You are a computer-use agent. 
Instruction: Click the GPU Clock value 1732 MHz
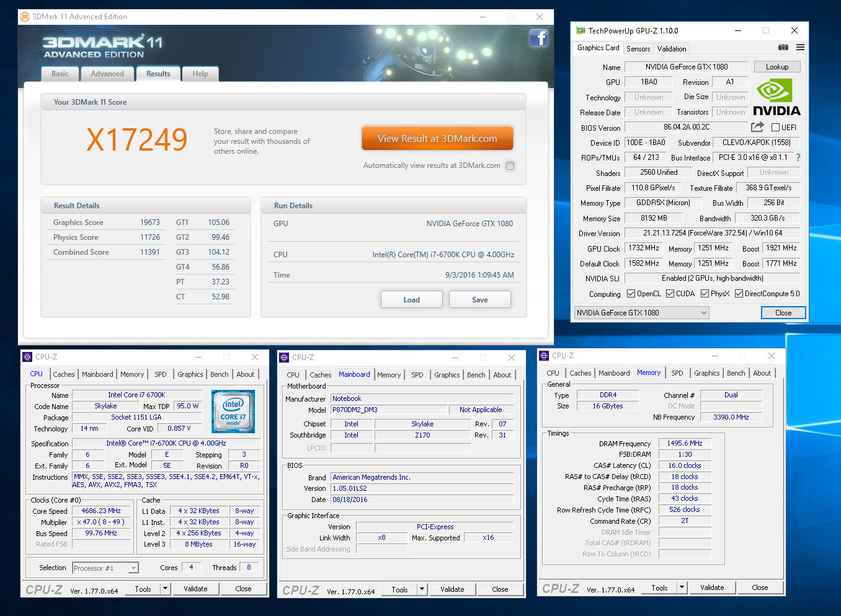pos(644,248)
